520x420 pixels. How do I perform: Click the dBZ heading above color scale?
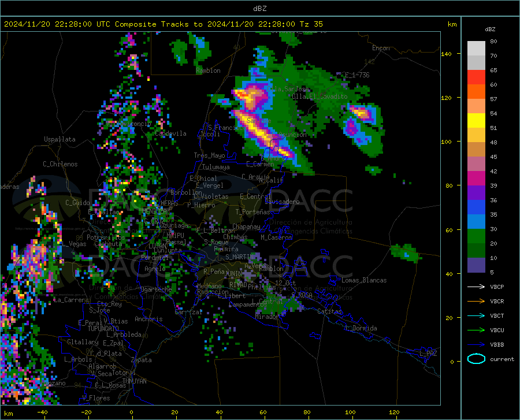coord(490,29)
